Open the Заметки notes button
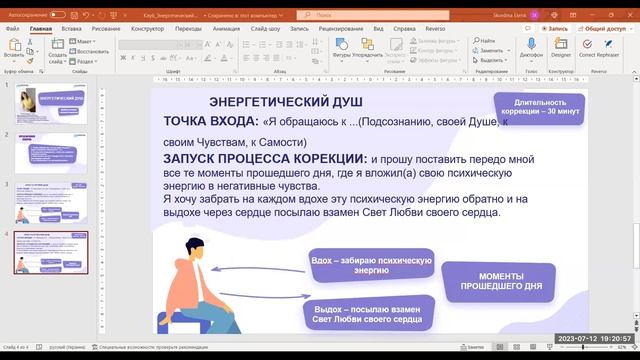The image size is (640, 360). pyautogui.click(x=472, y=347)
